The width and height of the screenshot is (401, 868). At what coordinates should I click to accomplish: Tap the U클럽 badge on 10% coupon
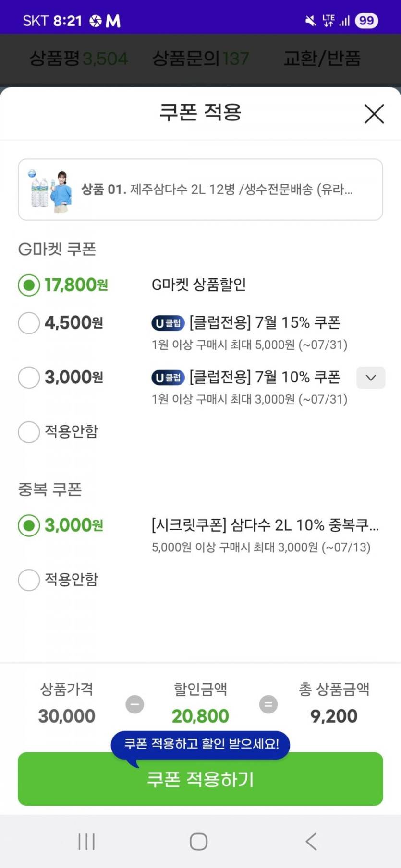pyautogui.click(x=168, y=378)
